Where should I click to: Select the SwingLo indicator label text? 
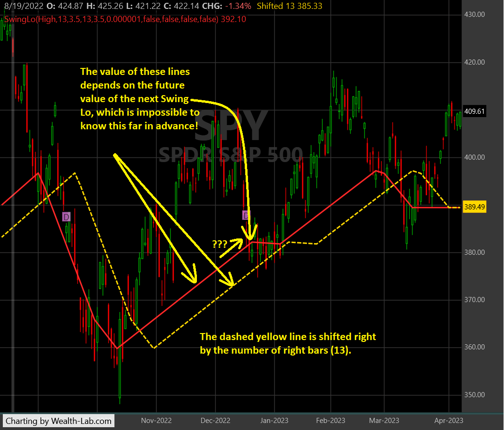[125, 19]
